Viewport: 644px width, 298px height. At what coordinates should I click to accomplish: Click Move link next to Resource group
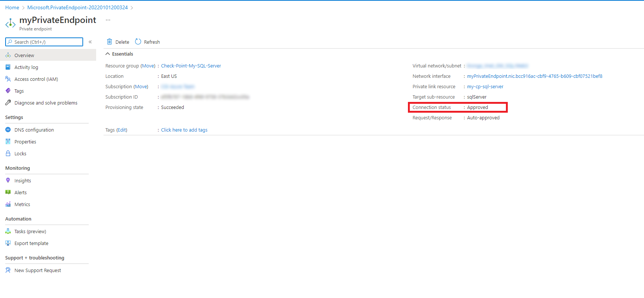point(148,66)
